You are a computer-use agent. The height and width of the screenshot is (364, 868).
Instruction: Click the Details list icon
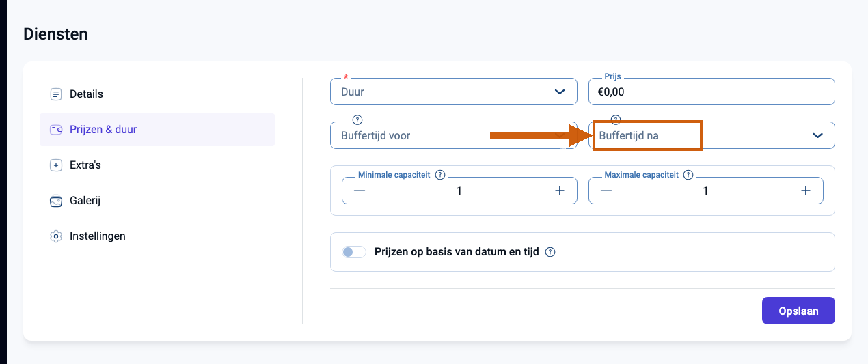(x=56, y=94)
